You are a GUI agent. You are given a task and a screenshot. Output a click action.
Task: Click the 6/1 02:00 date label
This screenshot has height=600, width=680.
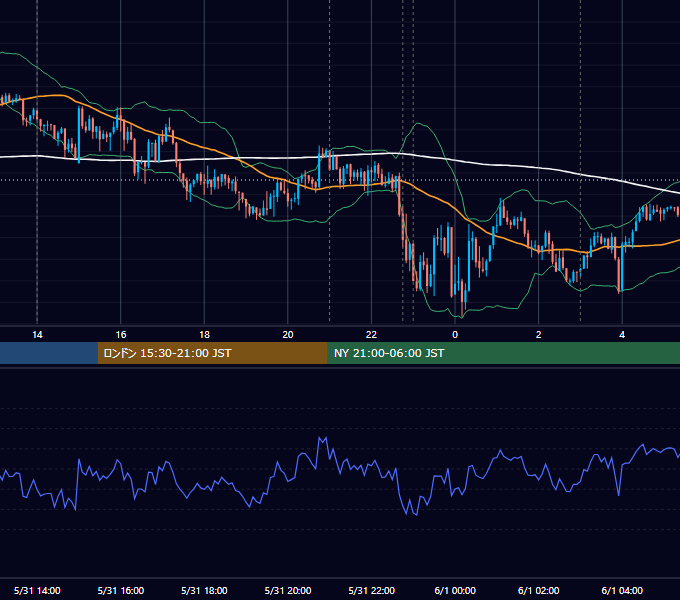539,590
